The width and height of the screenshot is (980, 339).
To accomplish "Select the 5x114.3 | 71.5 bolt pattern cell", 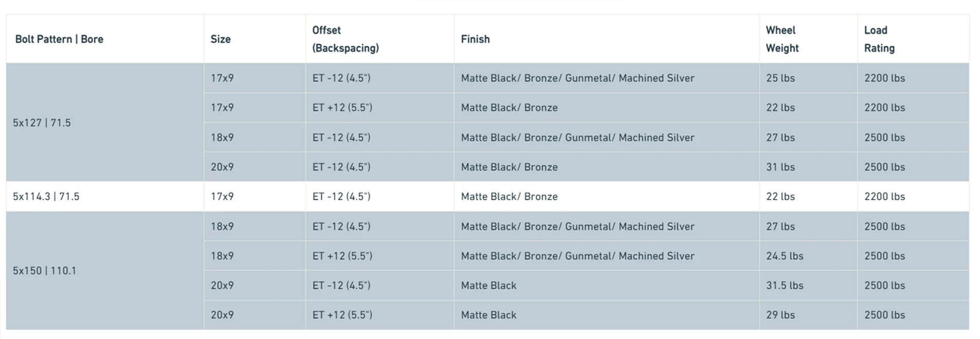I will coord(46,197).
